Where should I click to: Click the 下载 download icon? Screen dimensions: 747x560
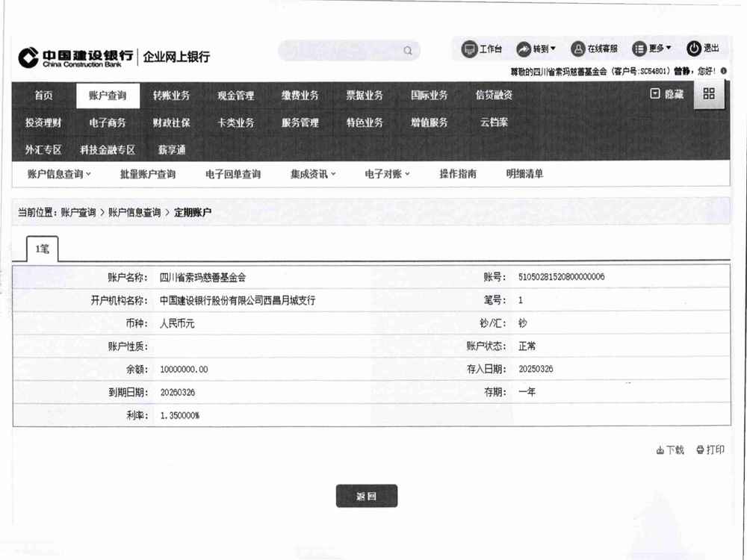tap(660, 450)
